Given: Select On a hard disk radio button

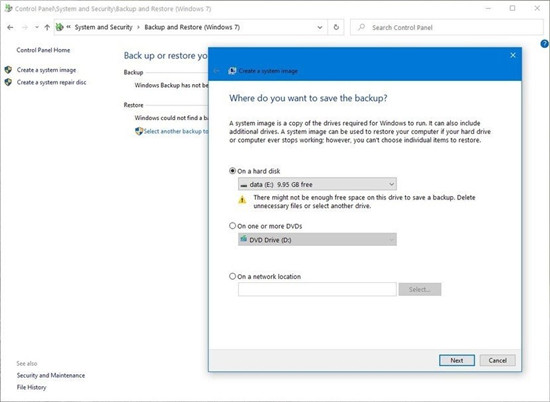Looking at the screenshot, I should pyautogui.click(x=232, y=171).
